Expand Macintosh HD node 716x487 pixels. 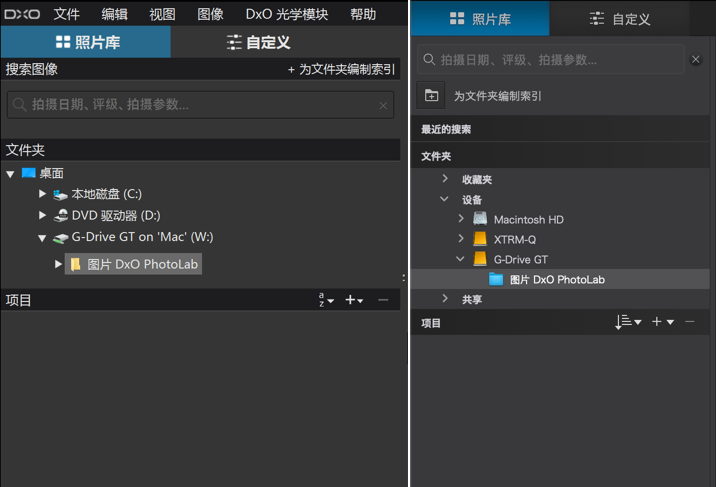coord(461,219)
